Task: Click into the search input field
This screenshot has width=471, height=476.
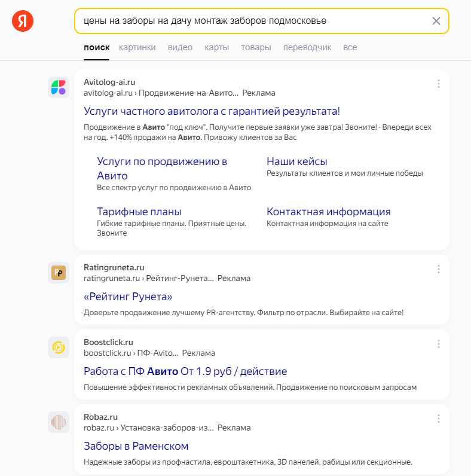Action: pos(251,22)
